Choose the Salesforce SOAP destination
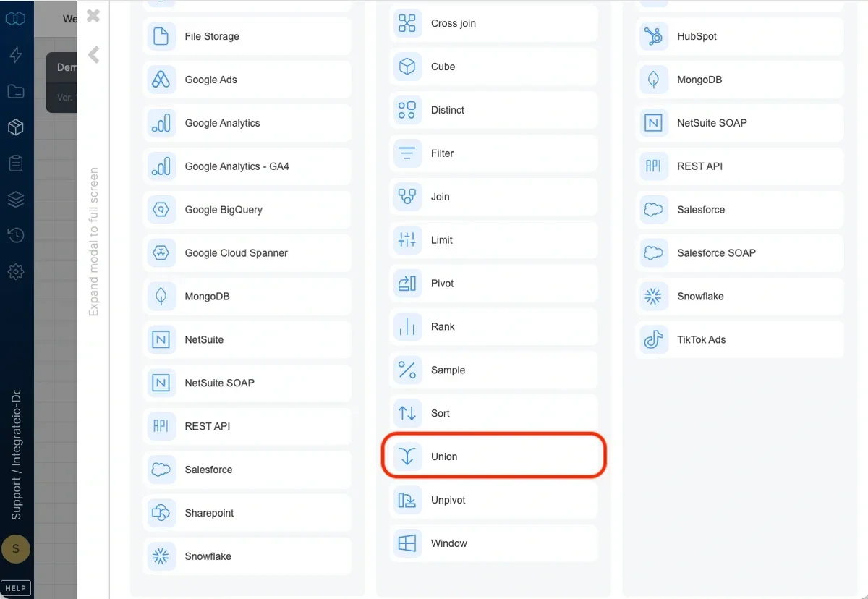868x599 pixels. click(740, 253)
